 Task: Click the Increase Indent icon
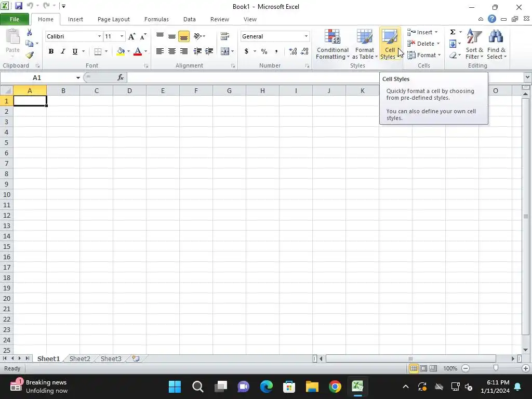tap(209, 51)
